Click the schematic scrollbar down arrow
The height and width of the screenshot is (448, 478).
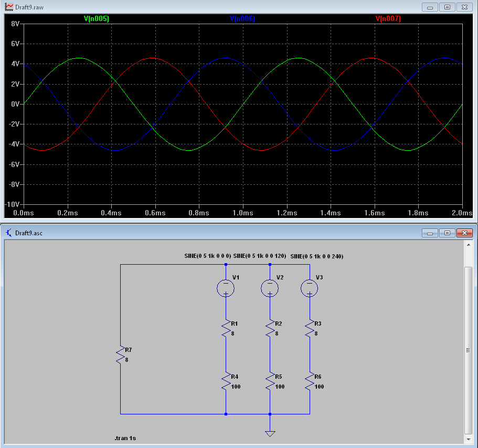(469, 439)
